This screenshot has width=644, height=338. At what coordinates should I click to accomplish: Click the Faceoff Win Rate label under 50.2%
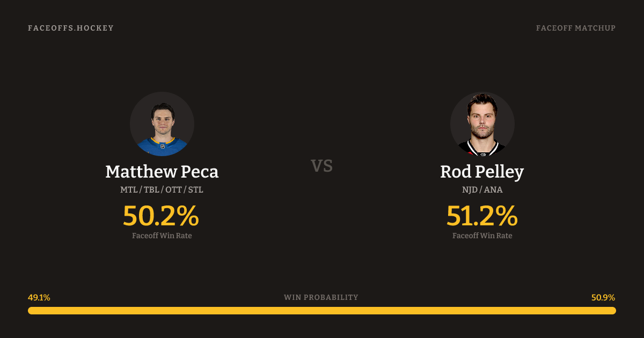coord(162,236)
